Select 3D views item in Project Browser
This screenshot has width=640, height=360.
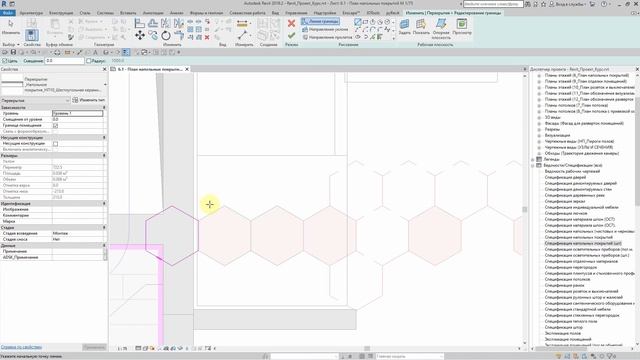coord(552,117)
